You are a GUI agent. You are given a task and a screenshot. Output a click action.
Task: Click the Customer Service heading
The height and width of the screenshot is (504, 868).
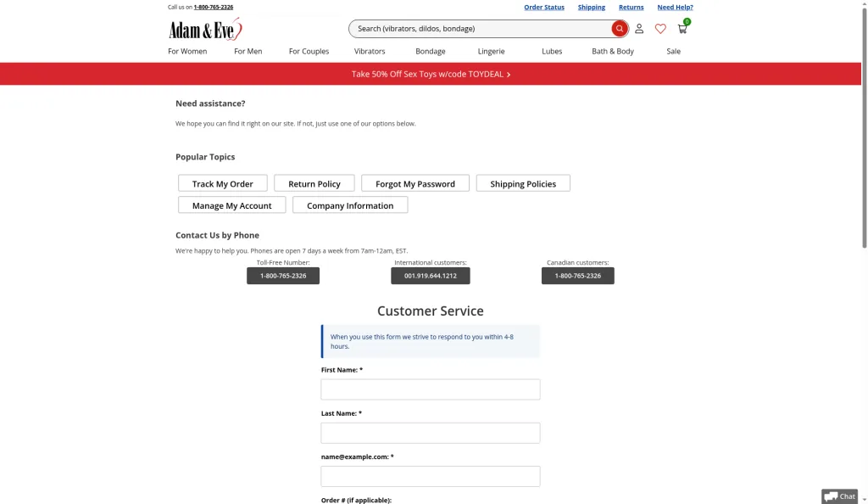click(431, 311)
